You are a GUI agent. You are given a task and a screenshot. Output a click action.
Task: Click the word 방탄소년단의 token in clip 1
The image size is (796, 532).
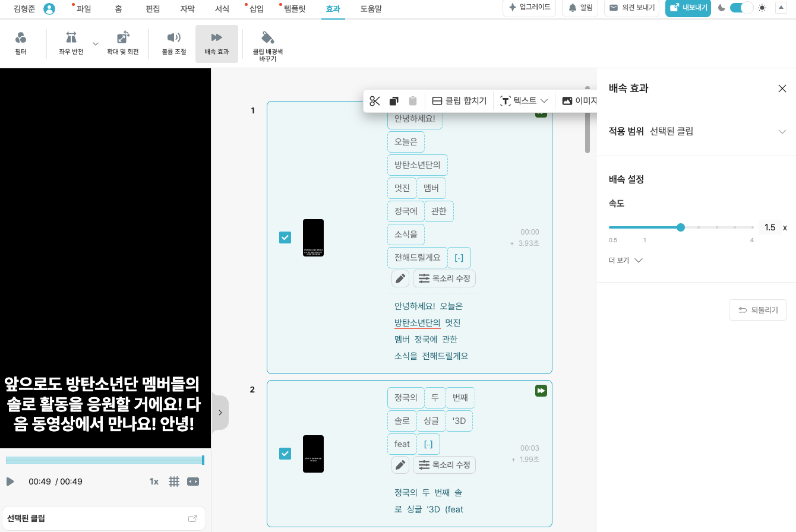click(418, 165)
